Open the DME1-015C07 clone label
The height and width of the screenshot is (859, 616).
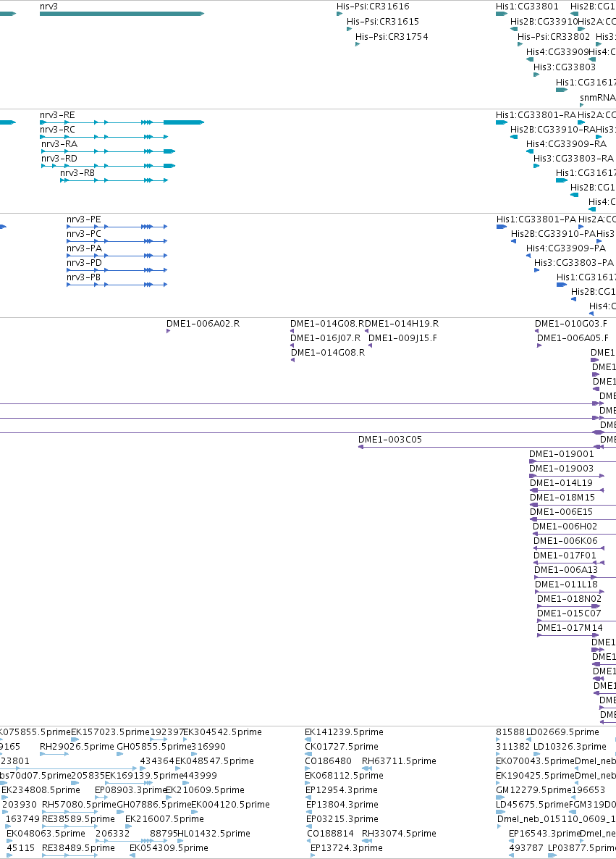[x=569, y=613]
